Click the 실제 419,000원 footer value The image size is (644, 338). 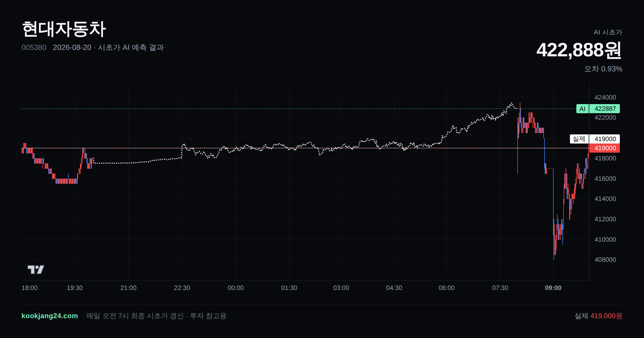click(598, 316)
